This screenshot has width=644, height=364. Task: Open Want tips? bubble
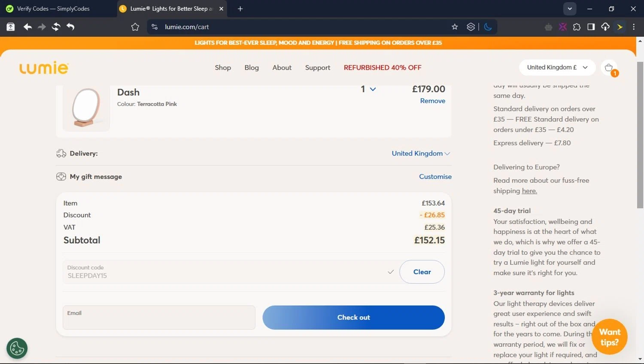pyautogui.click(x=610, y=337)
